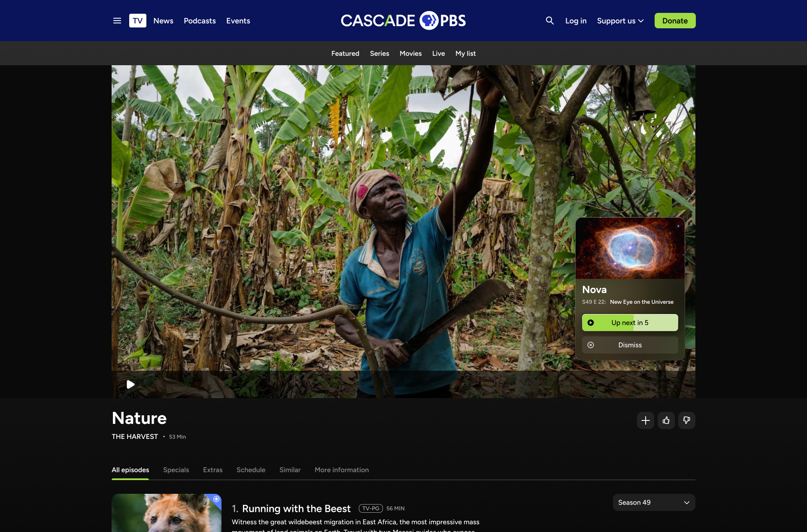
Task: Click Up next in 5 progress button
Action: click(x=630, y=323)
